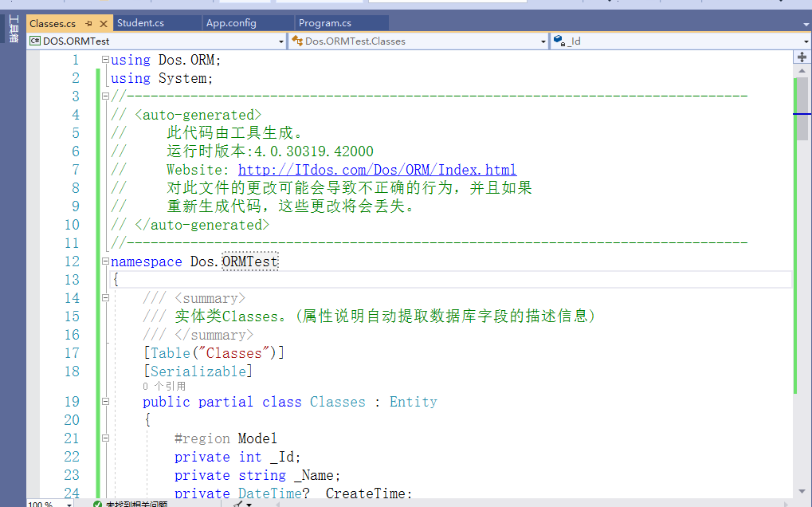The image size is (812, 507).
Task: Collapse the summary comment at line 14
Action: (x=104, y=297)
